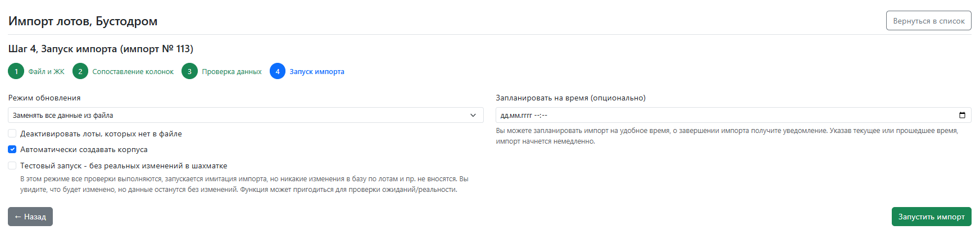Tick the 'Тестовый запуск' checkbox

pos(12,166)
